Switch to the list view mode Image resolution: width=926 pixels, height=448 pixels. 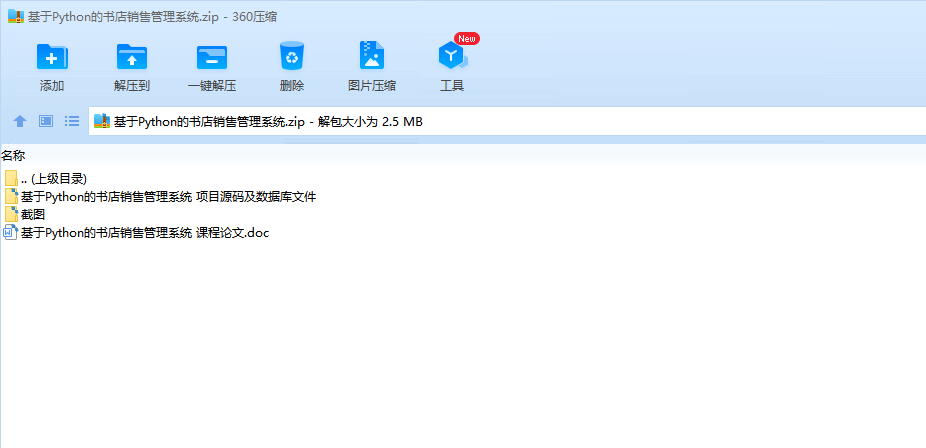[72, 121]
